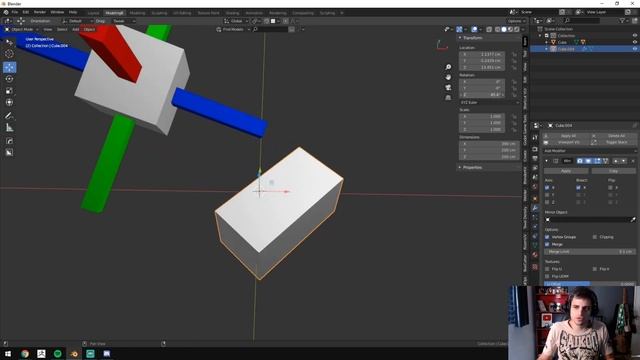Viewport: 640px width, 360px height.
Task: Open the viewport Add menu
Action: coord(76,29)
